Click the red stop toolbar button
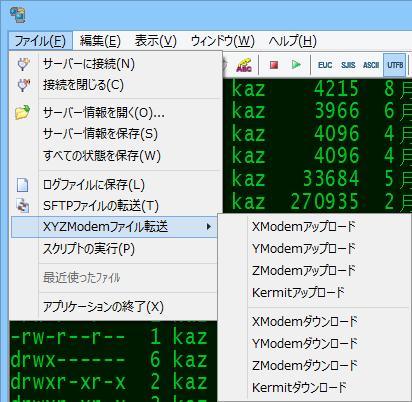 274,65
